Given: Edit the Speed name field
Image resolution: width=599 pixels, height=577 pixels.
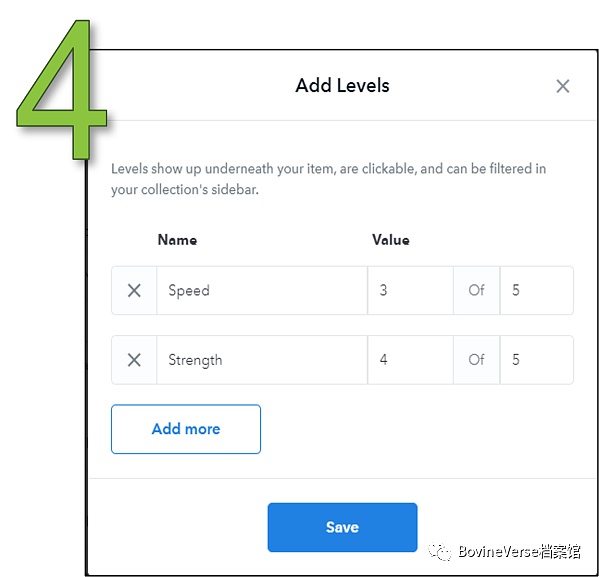Looking at the screenshot, I should [262, 290].
